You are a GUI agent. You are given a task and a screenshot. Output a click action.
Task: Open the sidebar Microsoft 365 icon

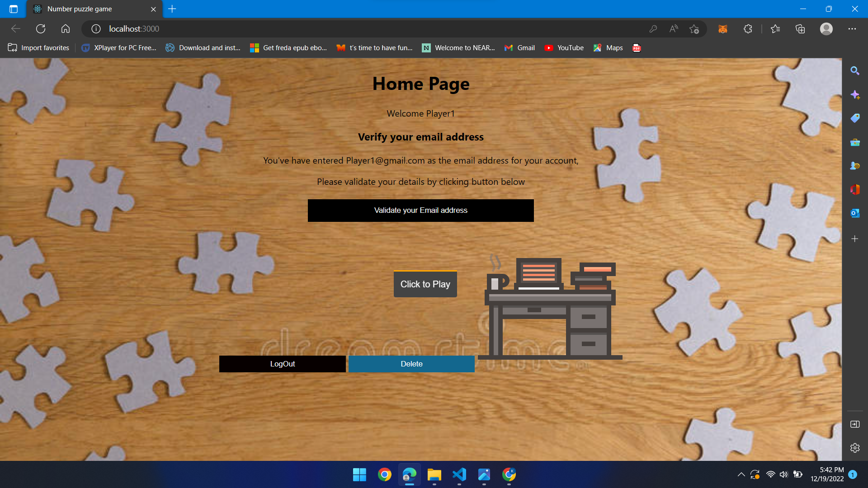coord(855,189)
